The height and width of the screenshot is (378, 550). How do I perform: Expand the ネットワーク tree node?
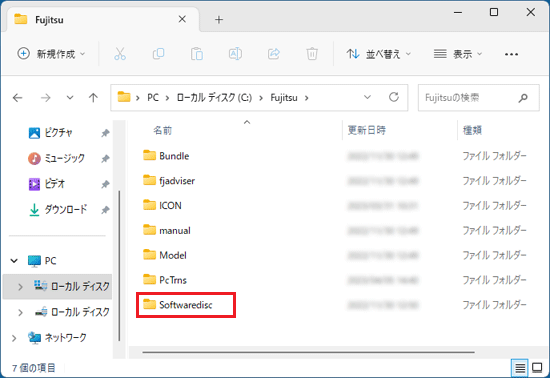pos(14,338)
